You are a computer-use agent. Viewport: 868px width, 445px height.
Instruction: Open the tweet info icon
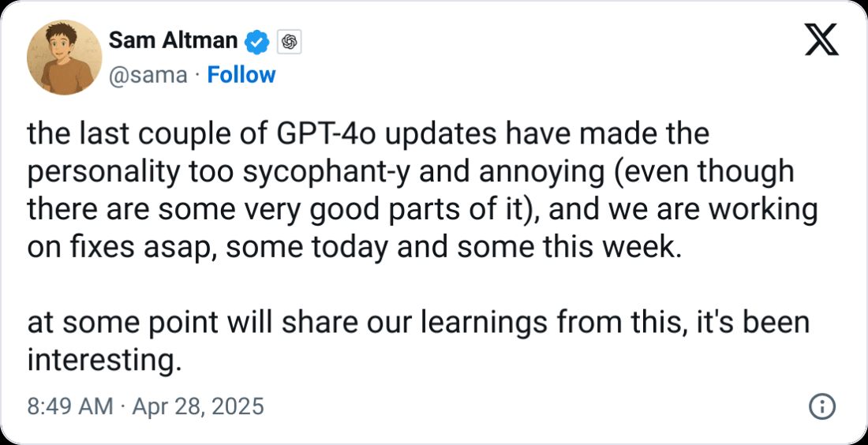pyautogui.click(x=822, y=407)
